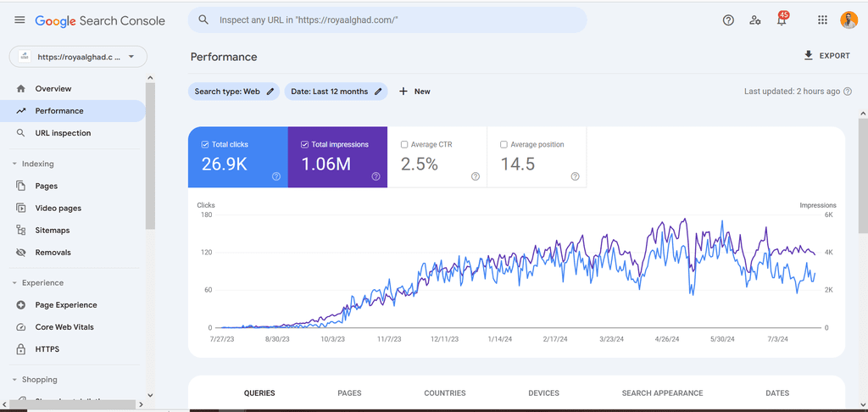Viewport: 868px width, 412px height.
Task: Add a New filter
Action: tap(415, 92)
